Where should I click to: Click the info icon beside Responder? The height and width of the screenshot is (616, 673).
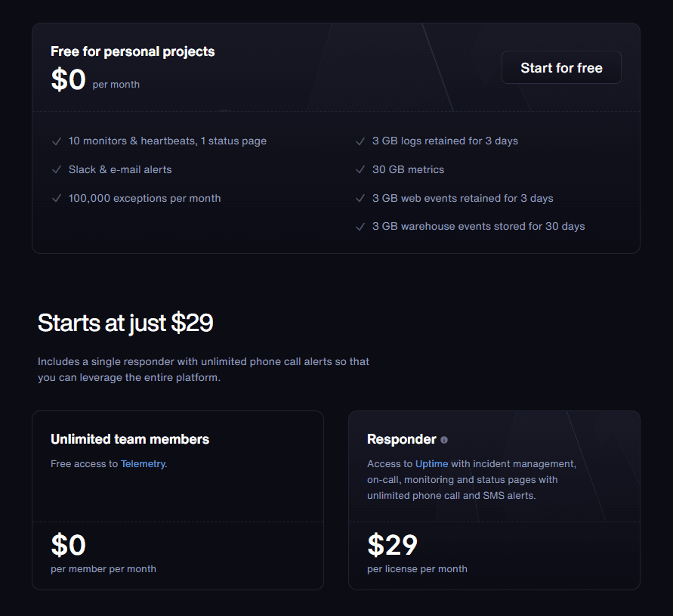click(444, 440)
